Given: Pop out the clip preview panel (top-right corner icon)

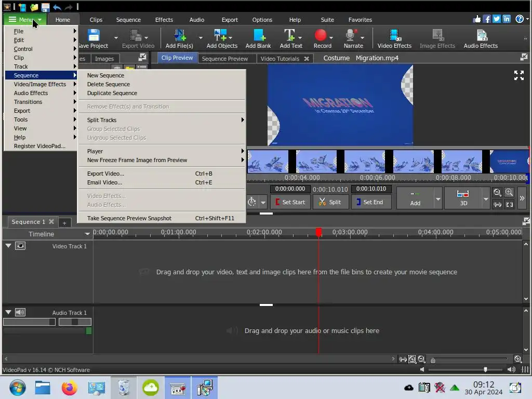Looking at the screenshot, I should pos(524,57).
